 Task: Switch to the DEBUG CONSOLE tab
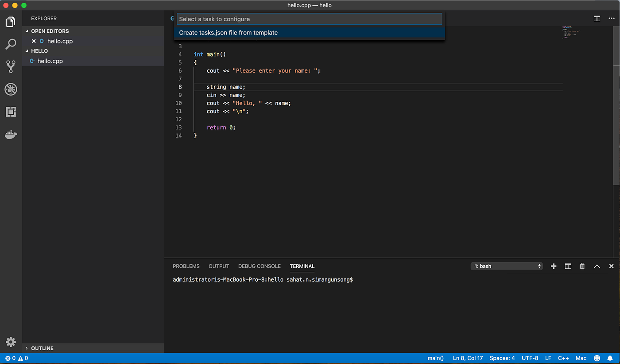(x=259, y=266)
